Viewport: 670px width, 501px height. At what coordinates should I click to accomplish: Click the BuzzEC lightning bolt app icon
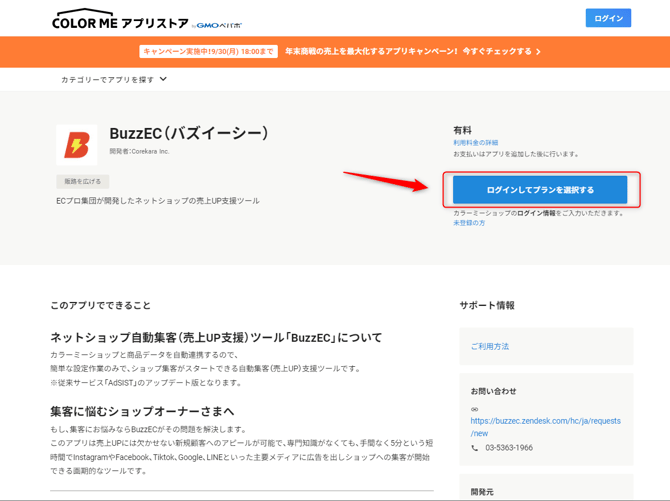click(x=76, y=145)
